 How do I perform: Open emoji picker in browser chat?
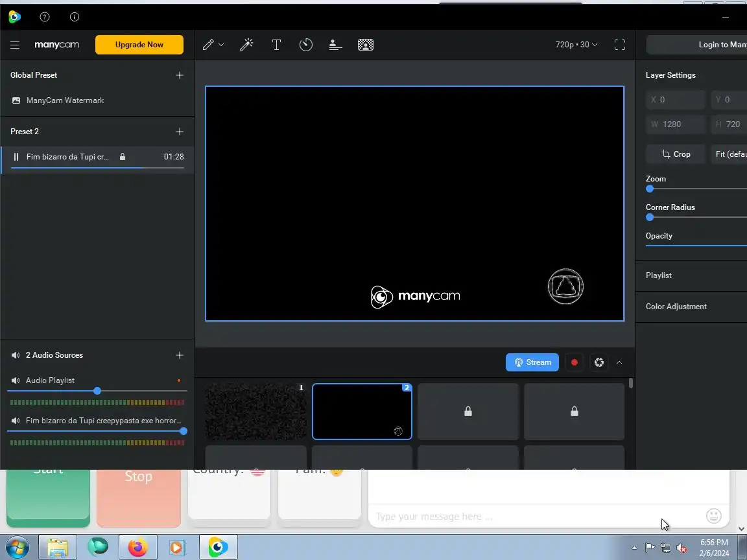pos(714,516)
